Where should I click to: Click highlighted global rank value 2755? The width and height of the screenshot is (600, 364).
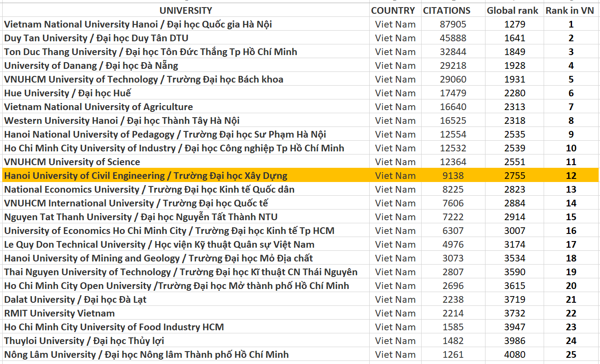click(514, 175)
